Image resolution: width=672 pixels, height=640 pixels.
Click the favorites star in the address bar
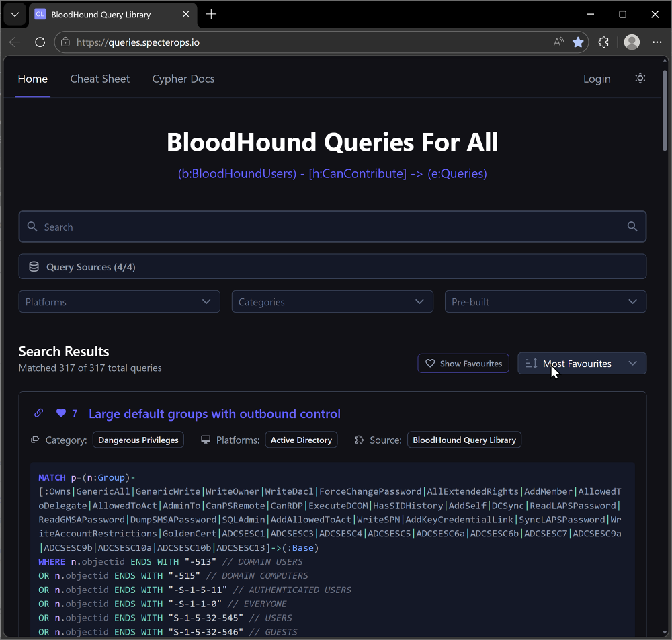(578, 42)
